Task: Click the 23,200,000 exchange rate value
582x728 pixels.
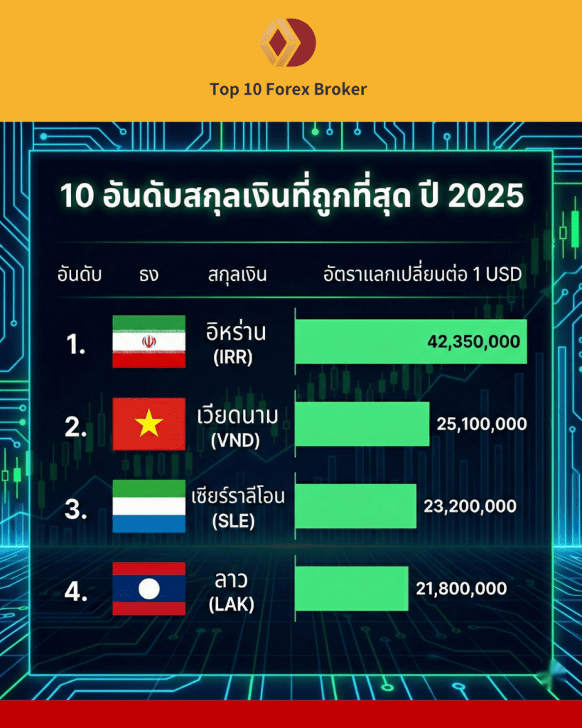Action: (470, 506)
